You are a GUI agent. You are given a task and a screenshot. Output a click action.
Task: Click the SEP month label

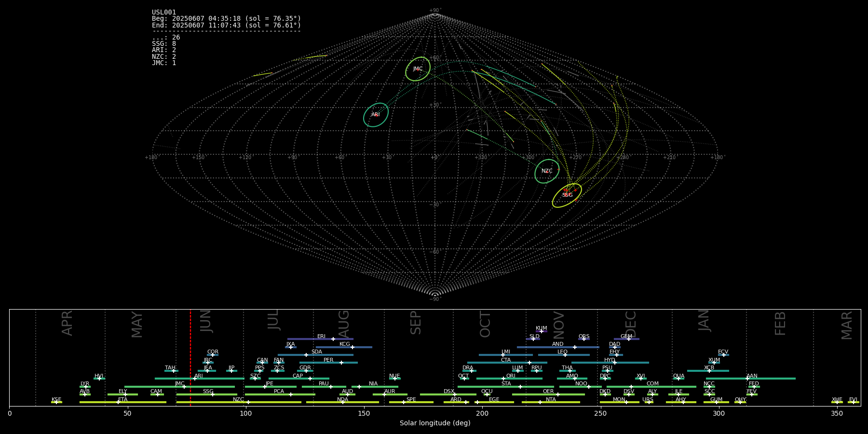coord(416,323)
